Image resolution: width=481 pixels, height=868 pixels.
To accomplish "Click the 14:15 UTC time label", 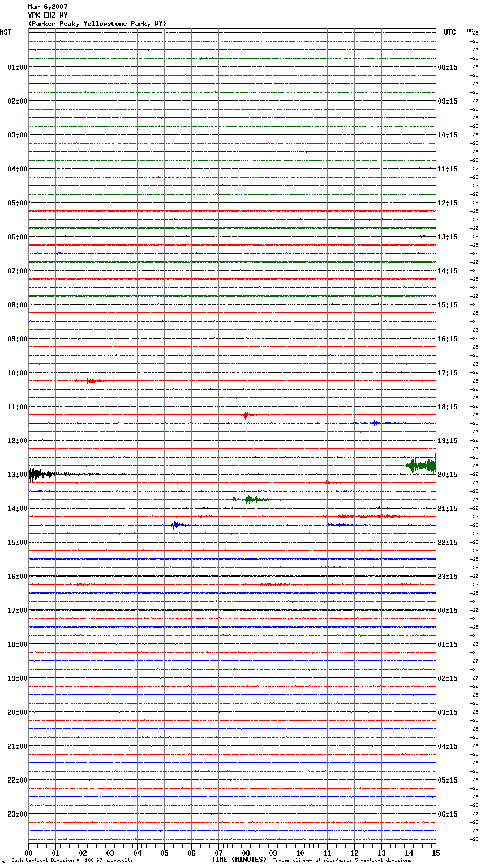I will (x=448, y=271).
